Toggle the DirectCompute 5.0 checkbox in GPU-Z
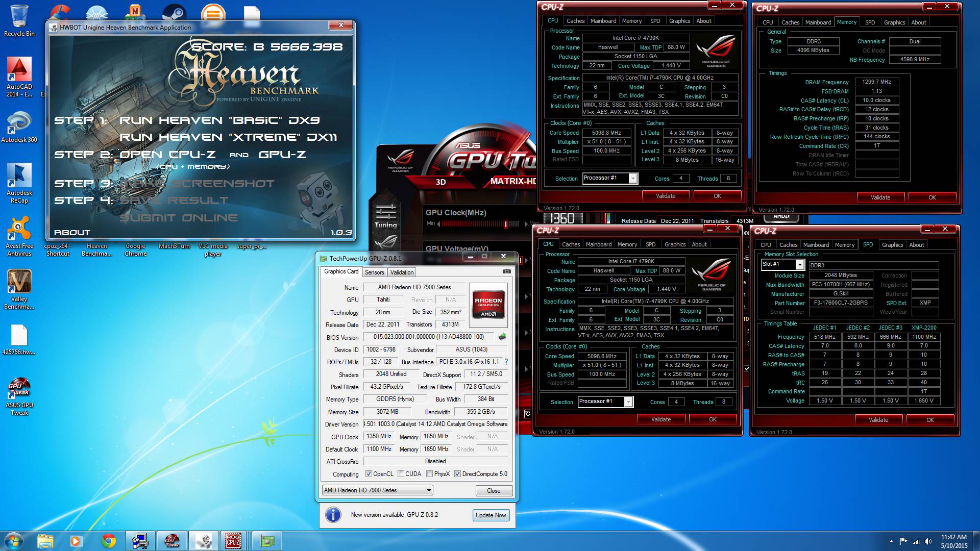Image resolution: width=980 pixels, height=551 pixels. tap(457, 474)
